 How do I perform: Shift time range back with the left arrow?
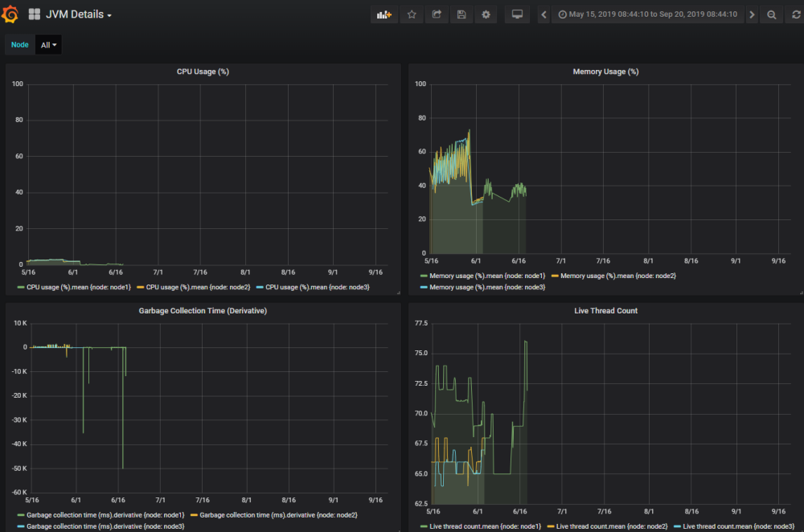pos(544,14)
